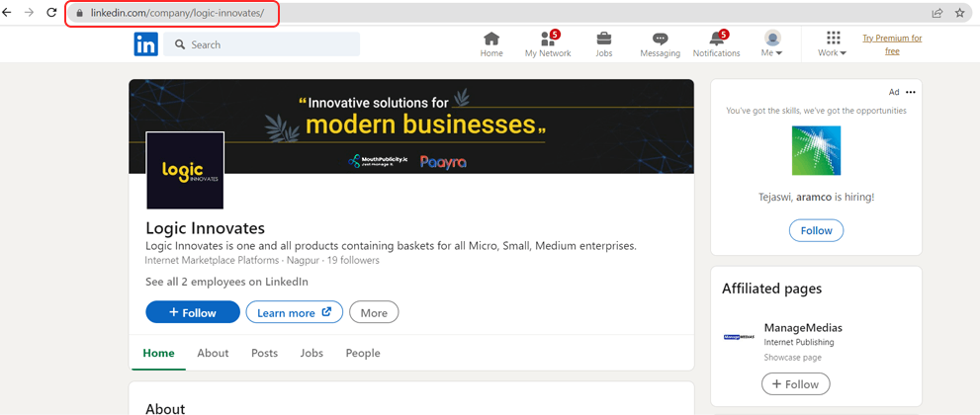
Task: Follow the ManageMedias affiliated page
Action: click(x=796, y=383)
